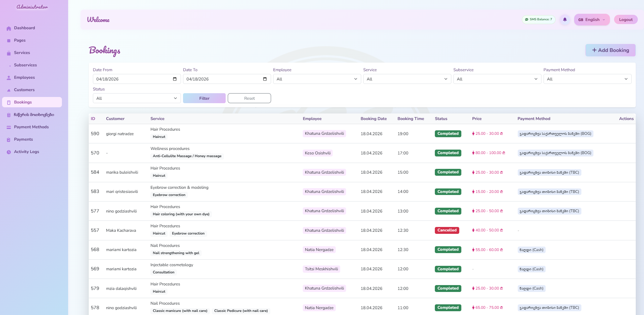Click the Payments icon in sidebar
Viewport: 644px width, 315px height.
[9, 140]
